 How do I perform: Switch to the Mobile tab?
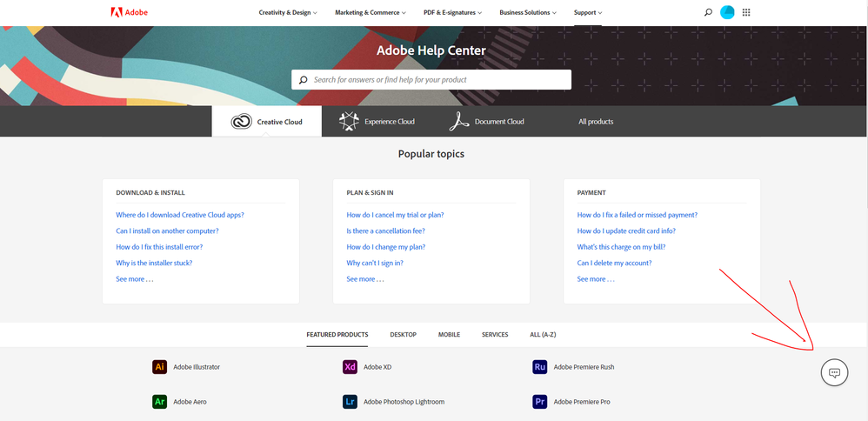(x=449, y=335)
